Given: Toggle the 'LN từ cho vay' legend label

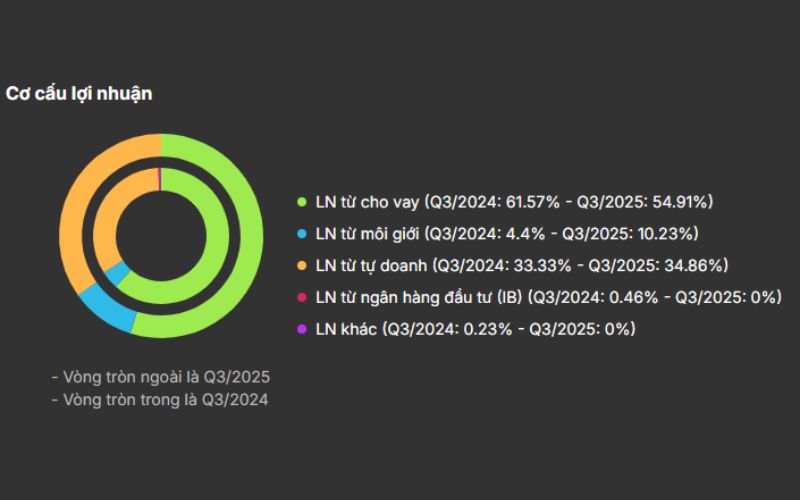Looking at the screenshot, I should 513,202.
